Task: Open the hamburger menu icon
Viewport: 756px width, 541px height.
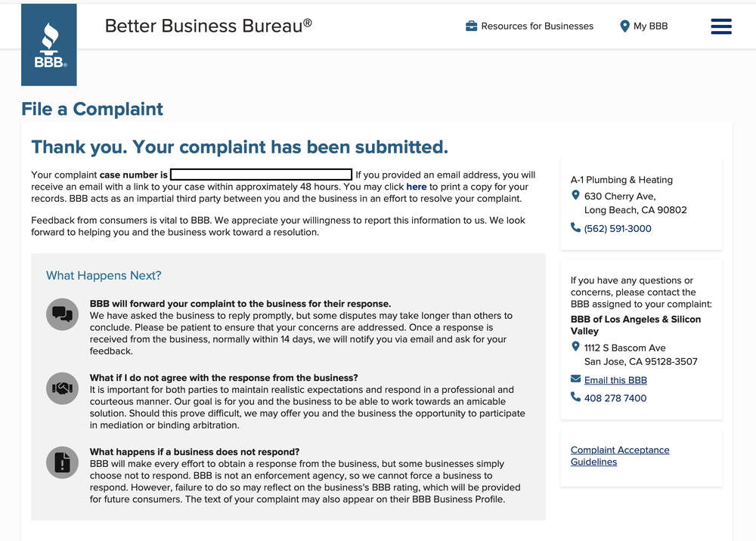Action: 720,26
